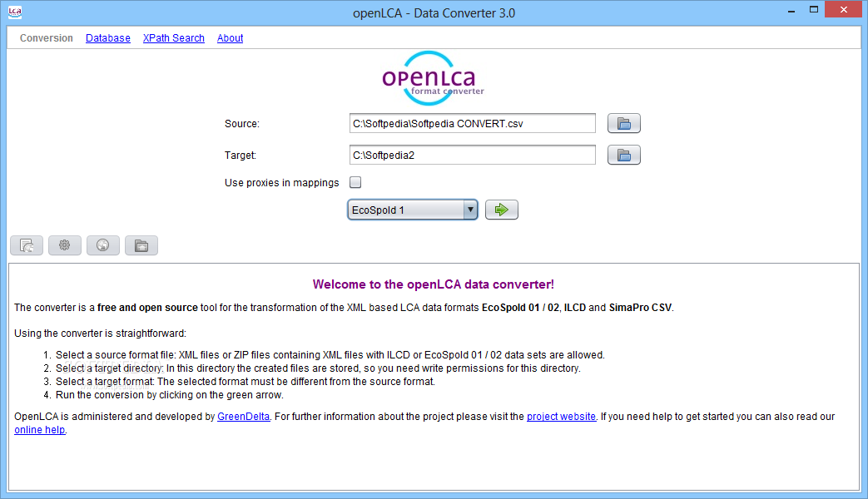The height and width of the screenshot is (499, 868).
Task: Open the XPath Search tab
Action: (174, 38)
